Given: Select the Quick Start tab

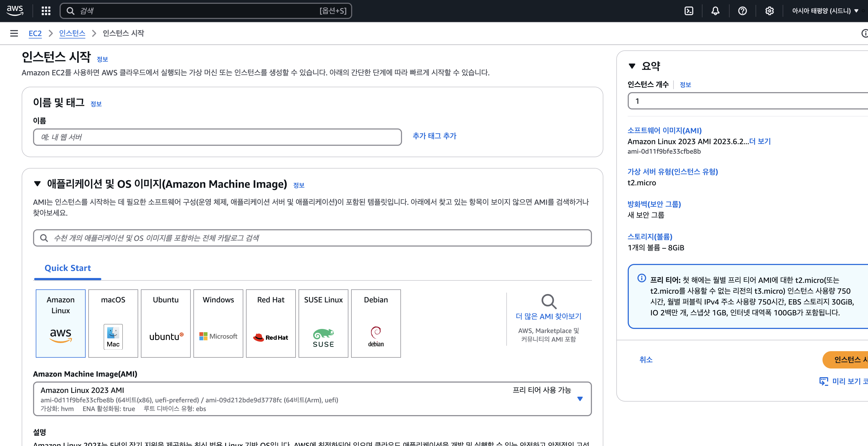Looking at the screenshot, I should [x=68, y=268].
